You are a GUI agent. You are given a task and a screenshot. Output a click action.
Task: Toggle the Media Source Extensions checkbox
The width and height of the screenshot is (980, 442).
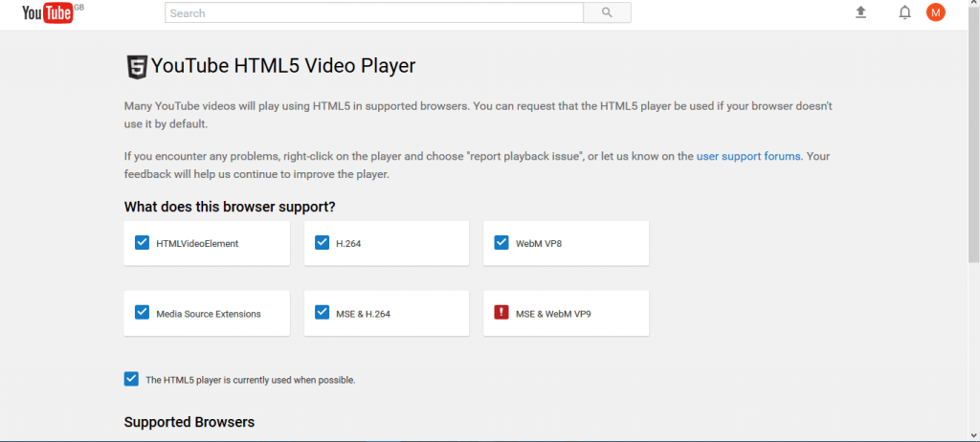point(142,312)
